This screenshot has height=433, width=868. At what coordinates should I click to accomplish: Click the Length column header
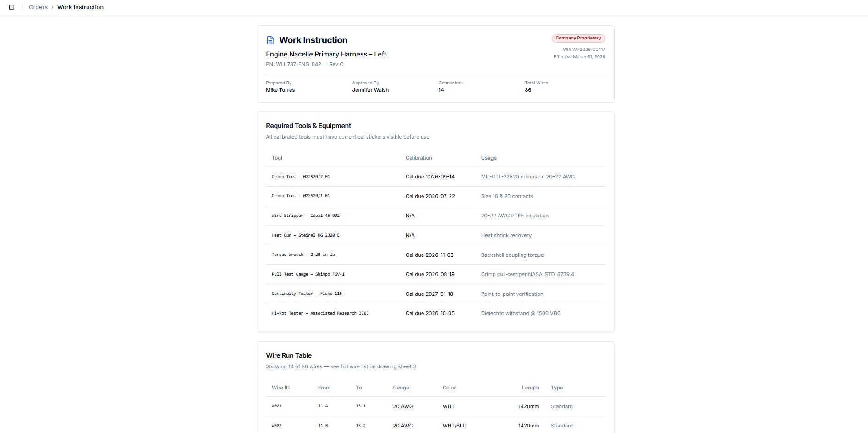(530, 388)
